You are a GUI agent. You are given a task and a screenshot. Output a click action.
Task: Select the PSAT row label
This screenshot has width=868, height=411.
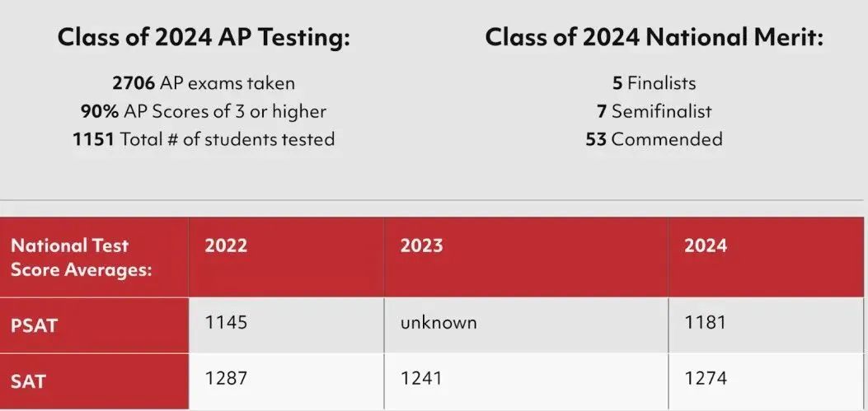[x=94, y=325]
